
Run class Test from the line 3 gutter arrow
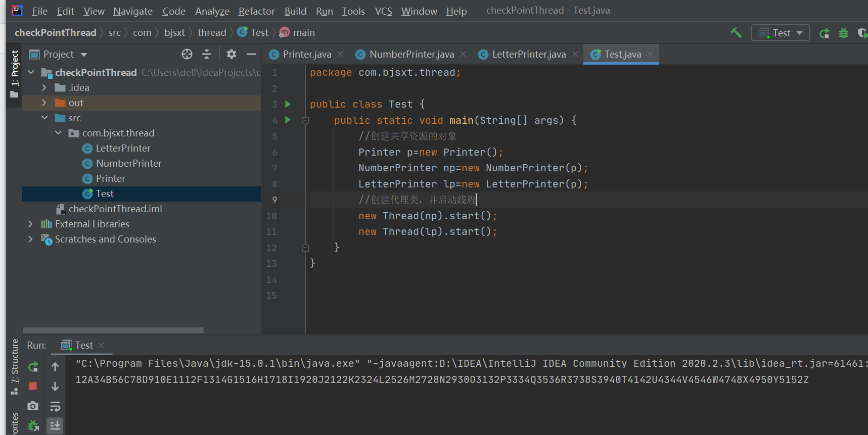pos(288,104)
